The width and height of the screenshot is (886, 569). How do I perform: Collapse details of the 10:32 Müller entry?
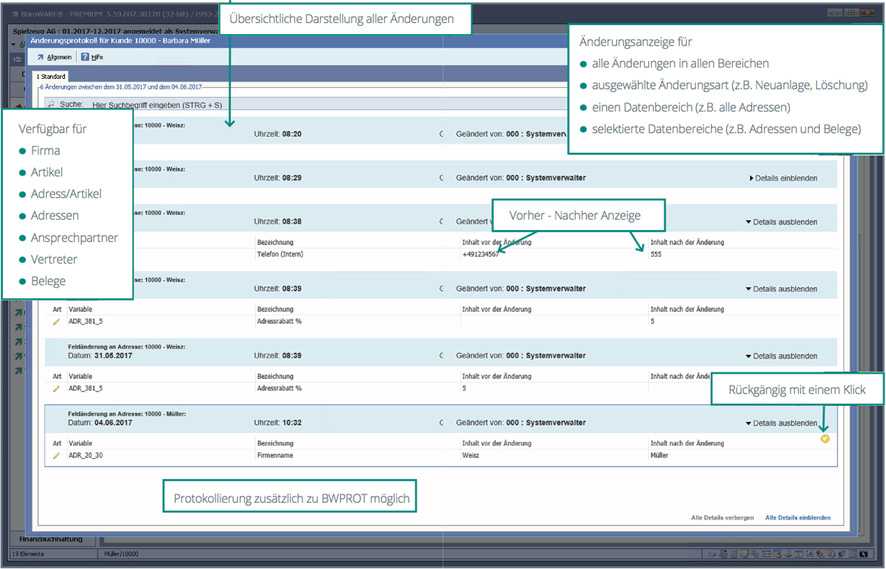pyautogui.click(x=783, y=423)
